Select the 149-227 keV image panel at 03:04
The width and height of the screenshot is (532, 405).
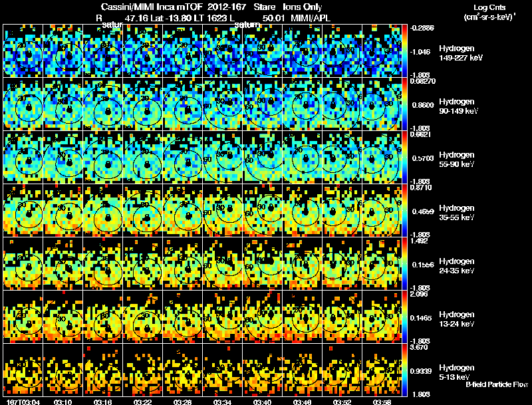point(23,51)
